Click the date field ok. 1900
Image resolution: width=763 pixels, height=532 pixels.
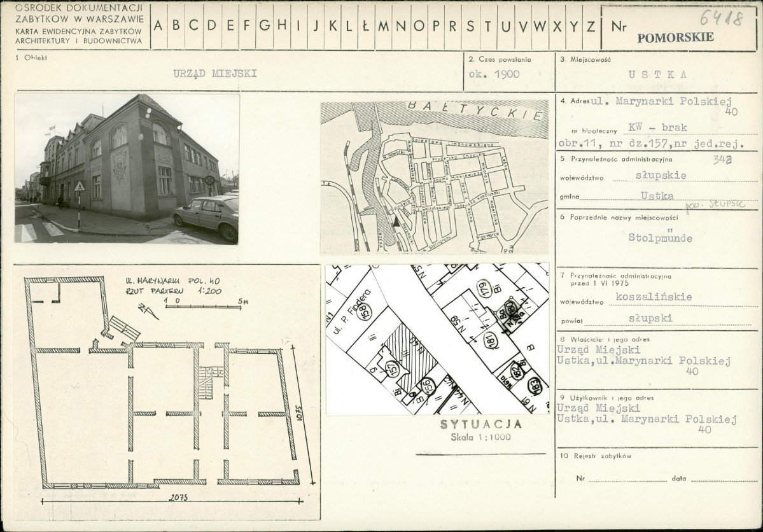click(494, 74)
